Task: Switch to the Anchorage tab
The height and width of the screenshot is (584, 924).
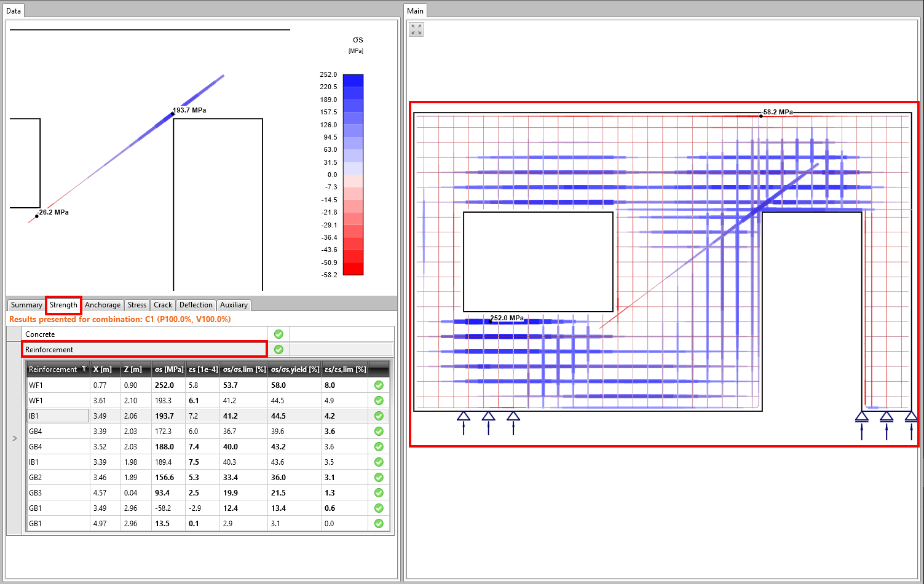Action: (103, 305)
